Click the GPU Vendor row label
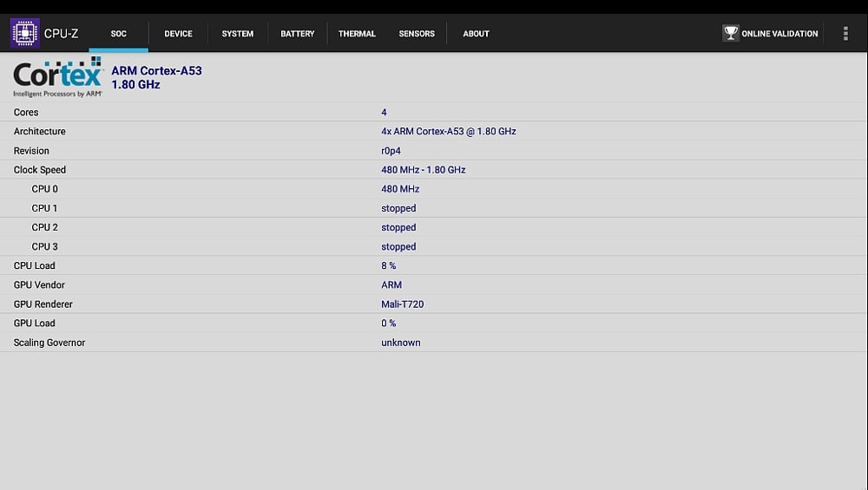The height and width of the screenshot is (490, 868). pyautogui.click(x=39, y=284)
